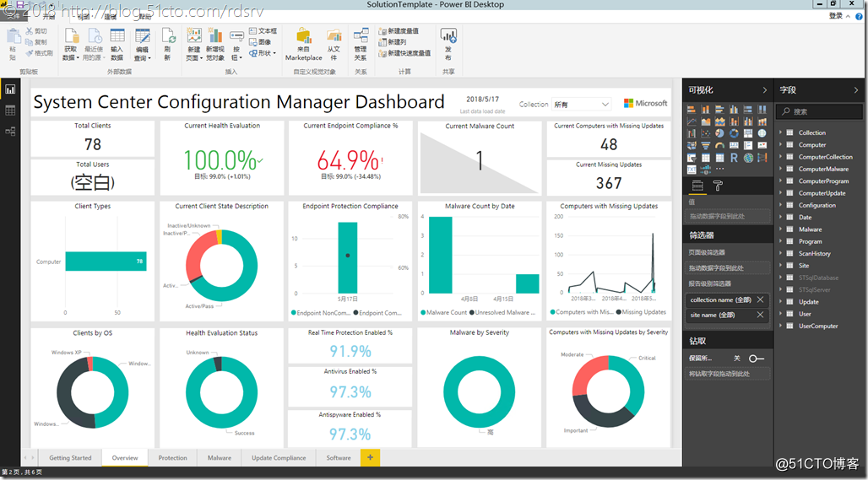Collapse the 字段 pane with chevron
868x480 pixels.
point(856,90)
